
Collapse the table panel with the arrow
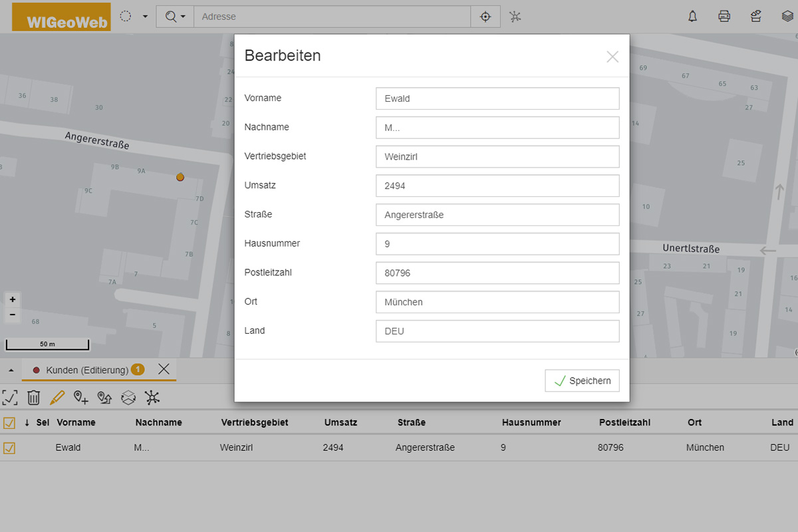[11, 370]
